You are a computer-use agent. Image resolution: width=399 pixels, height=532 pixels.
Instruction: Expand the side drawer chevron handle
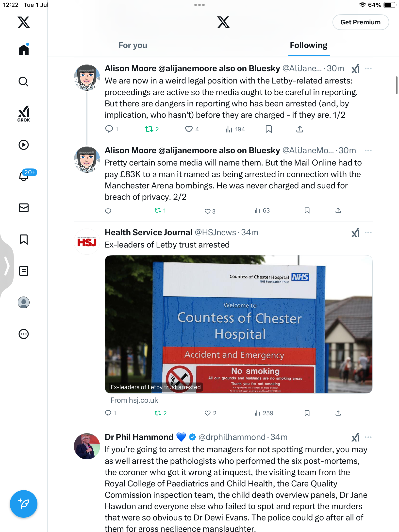point(7,266)
